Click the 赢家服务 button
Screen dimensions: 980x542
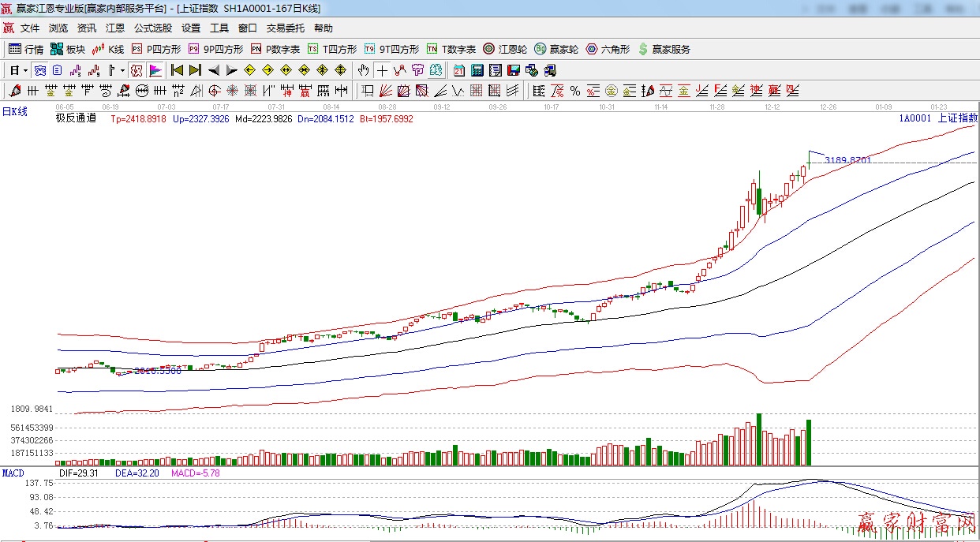pyautogui.click(x=664, y=49)
